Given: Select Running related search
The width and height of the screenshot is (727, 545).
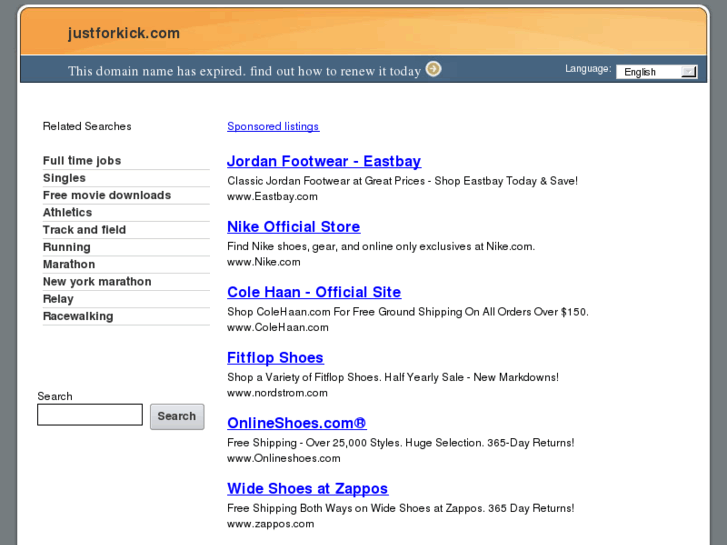Looking at the screenshot, I should 66,247.
